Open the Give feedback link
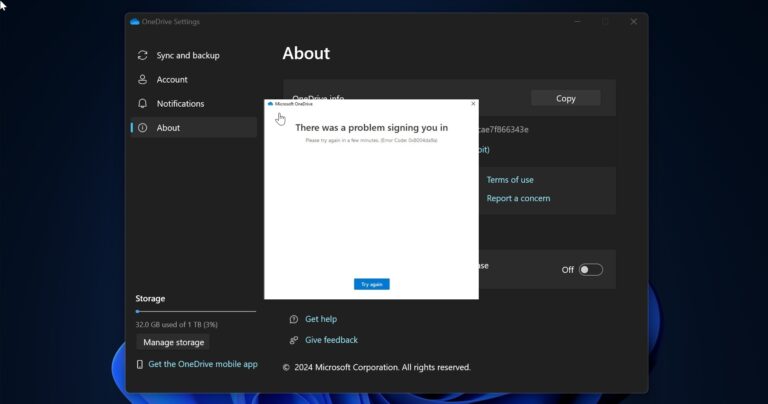 click(x=331, y=340)
